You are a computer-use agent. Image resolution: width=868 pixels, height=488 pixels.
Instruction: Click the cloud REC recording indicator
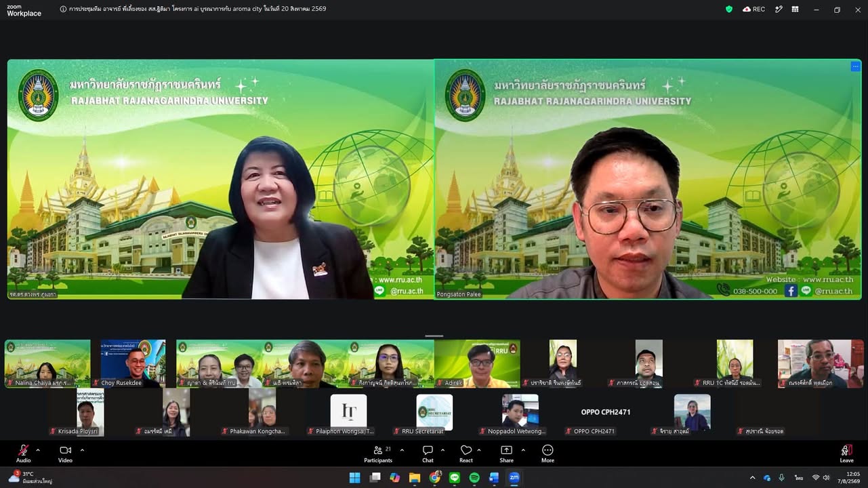point(753,9)
